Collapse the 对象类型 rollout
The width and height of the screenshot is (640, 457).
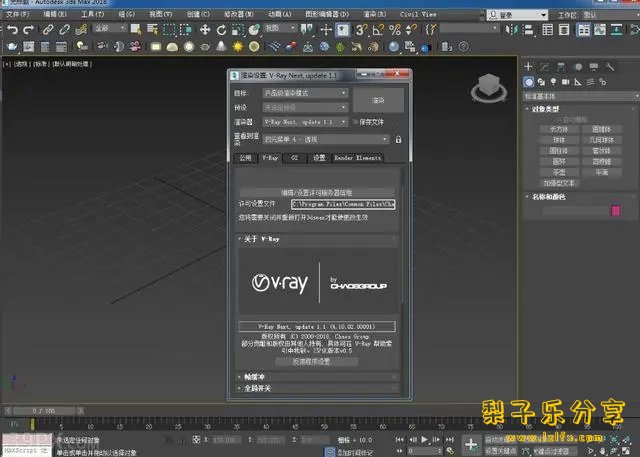coord(545,109)
